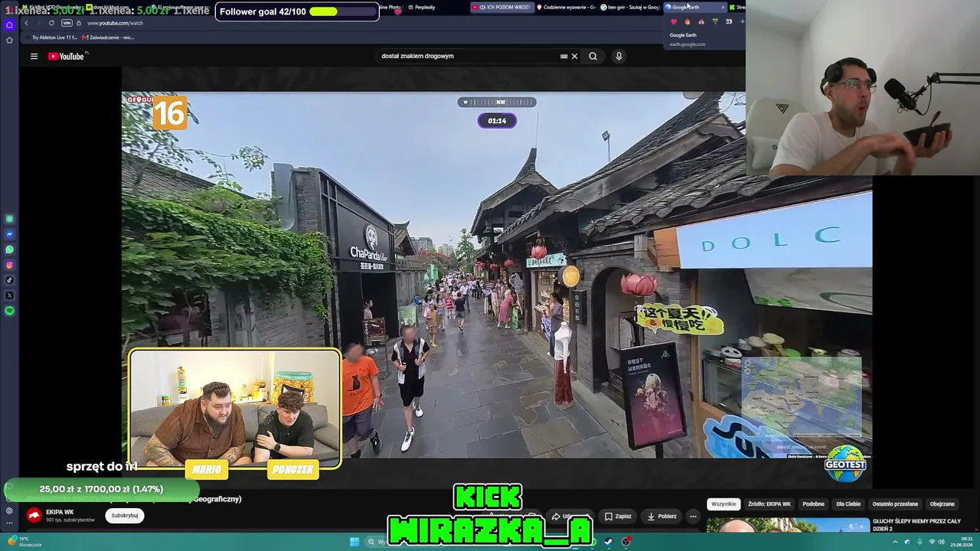Open the sidebar home icon

tap(9, 24)
